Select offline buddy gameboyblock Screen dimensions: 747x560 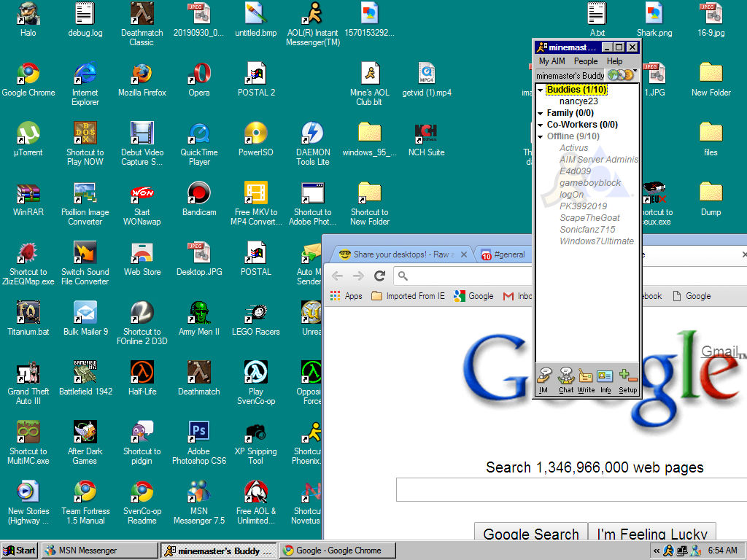tap(589, 183)
